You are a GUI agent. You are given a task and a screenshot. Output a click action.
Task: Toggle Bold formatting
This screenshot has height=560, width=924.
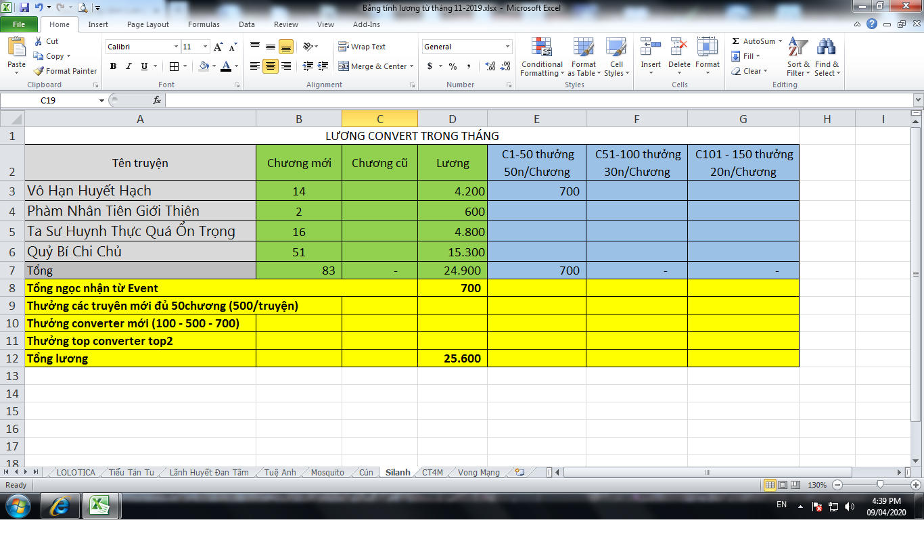(113, 66)
